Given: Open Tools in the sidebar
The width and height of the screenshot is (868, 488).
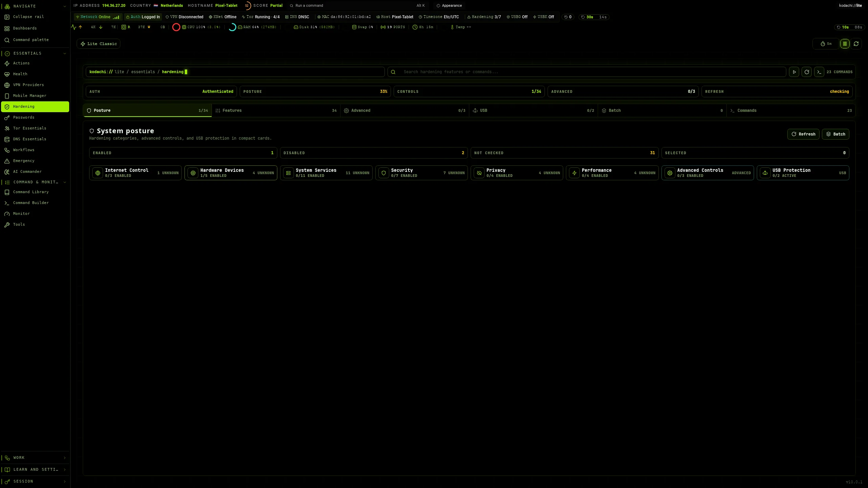Looking at the screenshot, I should tap(35, 224).
